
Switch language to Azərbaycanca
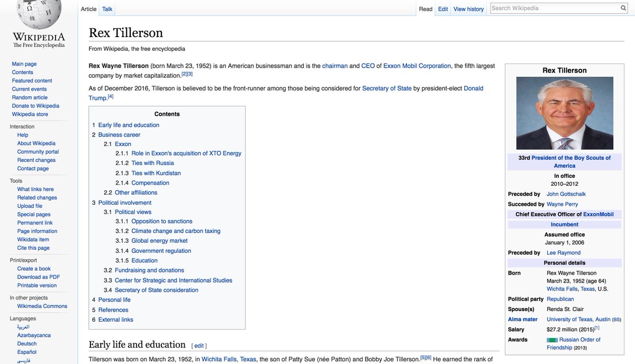(35, 335)
